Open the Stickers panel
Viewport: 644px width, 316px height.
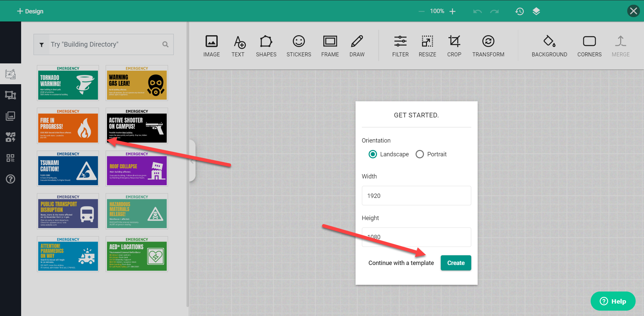click(x=299, y=45)
